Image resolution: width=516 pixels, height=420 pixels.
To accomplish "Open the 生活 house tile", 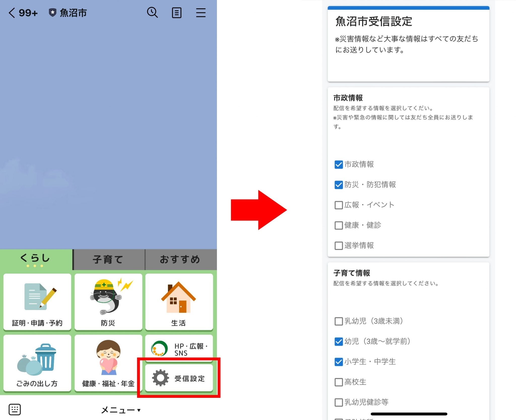I will pyautogui.click(x=179, y=302).
